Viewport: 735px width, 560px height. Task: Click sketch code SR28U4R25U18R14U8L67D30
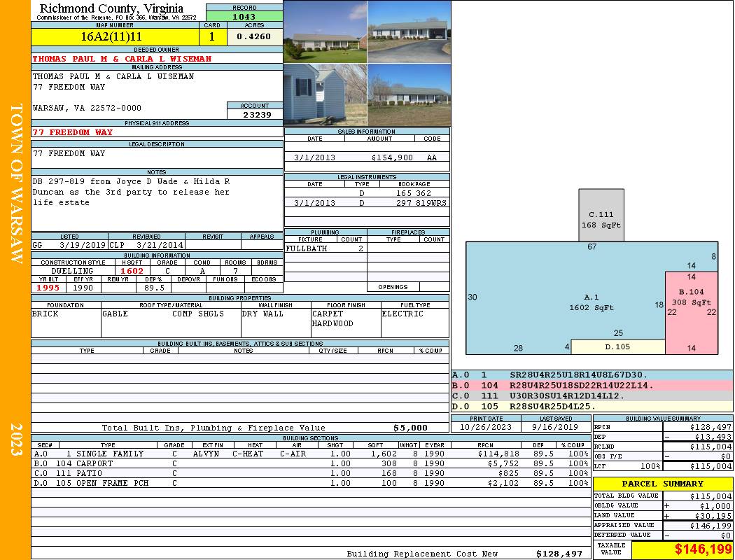click(578, 375)
